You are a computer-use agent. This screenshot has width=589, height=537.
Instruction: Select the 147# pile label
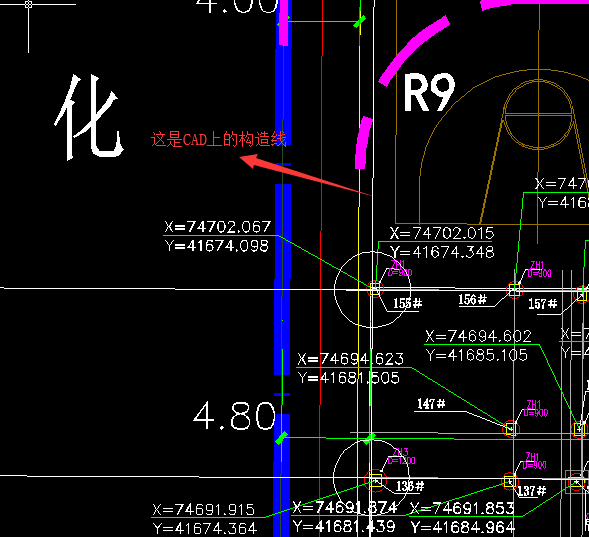pos(431,404)
